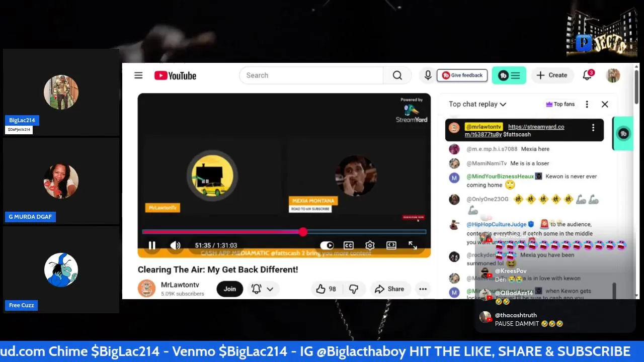The height and width of the screenshot is (362, 644).
Task: Open MrLawtontv channel avatar
Action: [x=146, y=289]
